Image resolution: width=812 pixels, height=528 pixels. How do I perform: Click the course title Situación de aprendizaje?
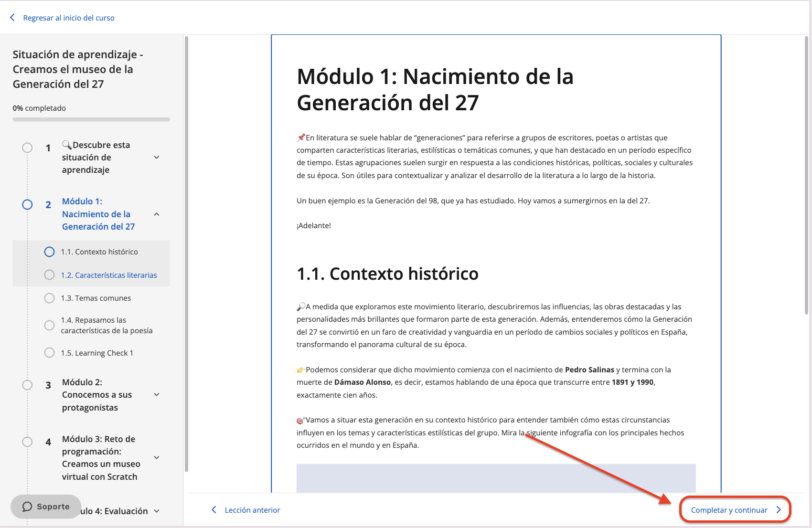pos(78,69)
